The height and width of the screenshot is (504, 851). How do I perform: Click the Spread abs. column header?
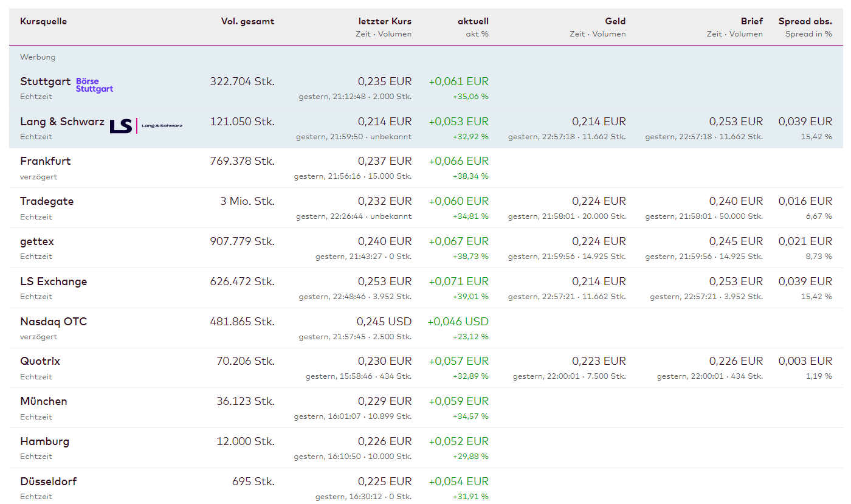point(805,21)
